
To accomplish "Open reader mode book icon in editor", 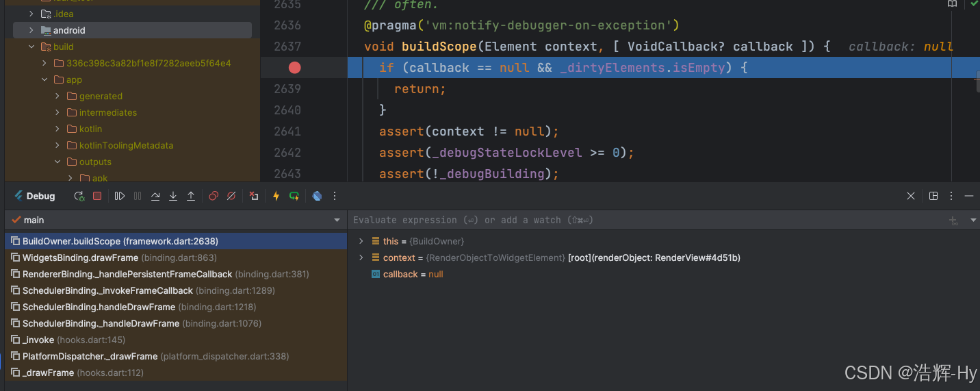I will point(952,3).
